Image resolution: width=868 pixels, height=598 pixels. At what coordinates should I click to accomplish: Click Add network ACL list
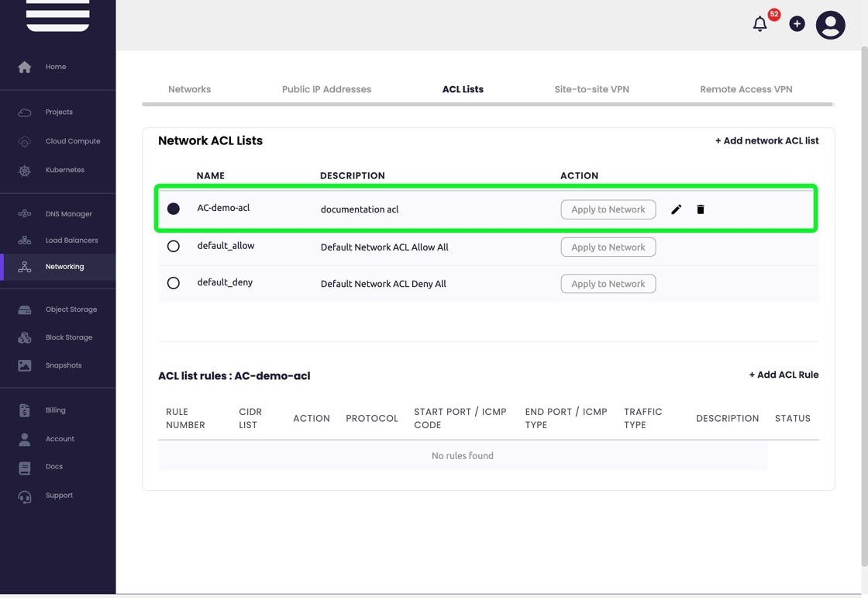(x=766, y=140)
